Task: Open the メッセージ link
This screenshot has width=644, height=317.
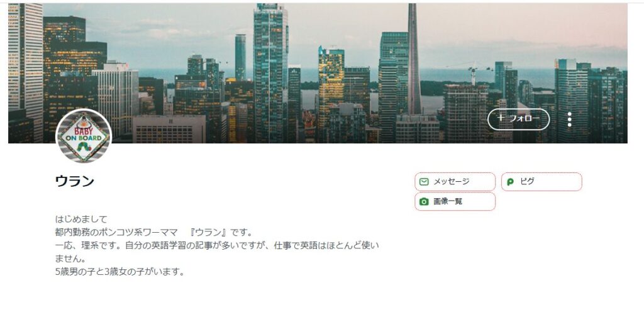Action: pyautogui.click(x=455, y=182)
